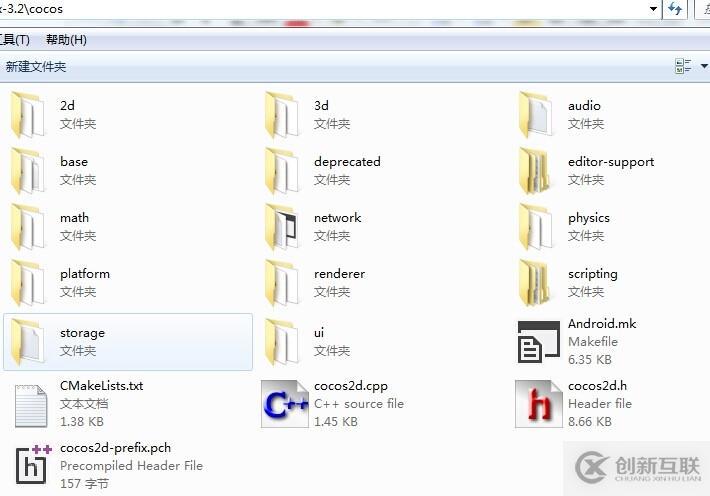Viewport: 710px width, 496px height.
Task: Open the 帮助(H) menu
Action: point(66,40)
